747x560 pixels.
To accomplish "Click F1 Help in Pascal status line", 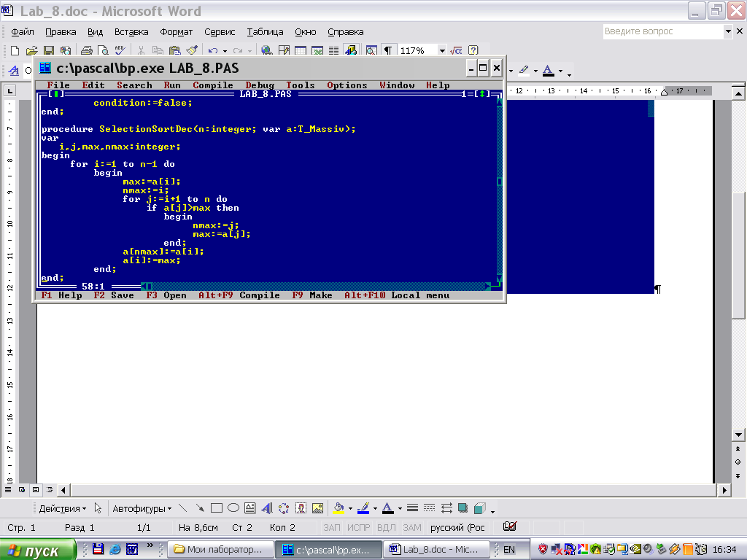I will 61,295.
